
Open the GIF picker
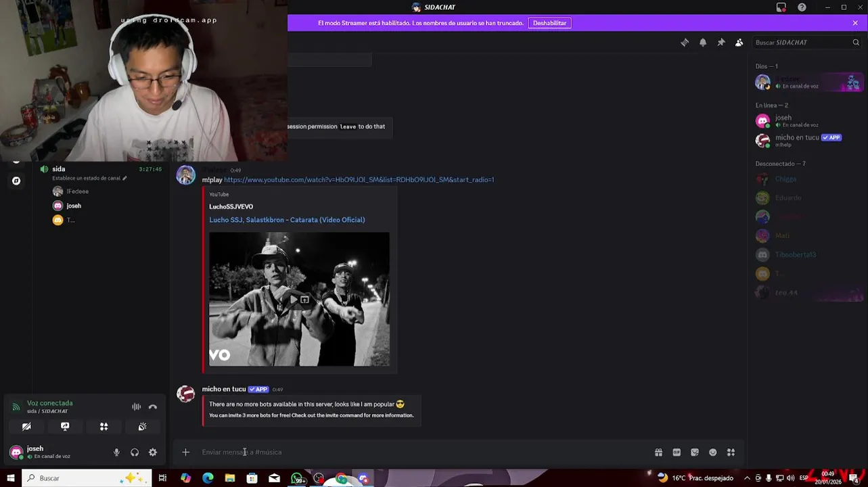[677, 453]
